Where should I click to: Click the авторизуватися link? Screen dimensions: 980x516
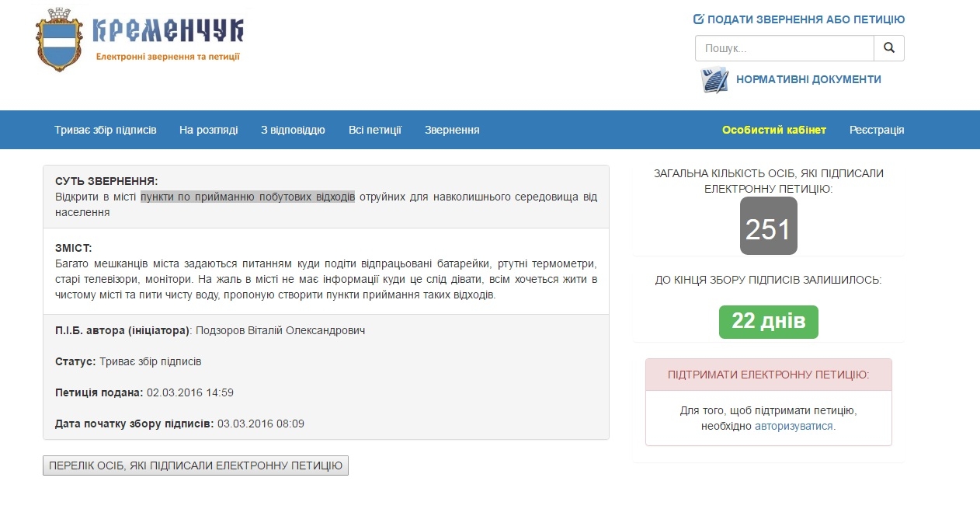pos(794,426)
